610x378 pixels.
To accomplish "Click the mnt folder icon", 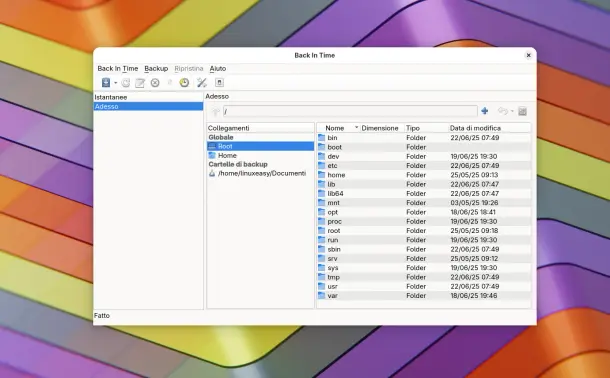I will tap(321, 203).
